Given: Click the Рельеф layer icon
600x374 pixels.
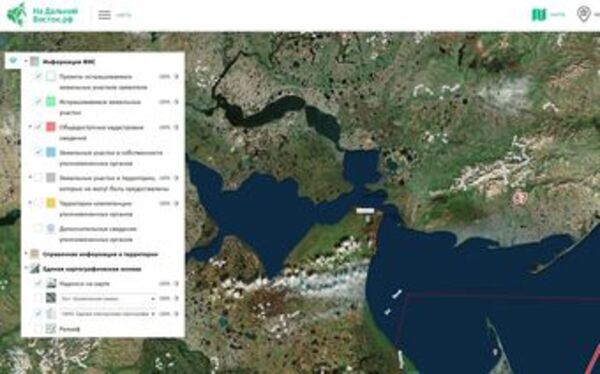Looking at the screenshot, I should point(51,328).
